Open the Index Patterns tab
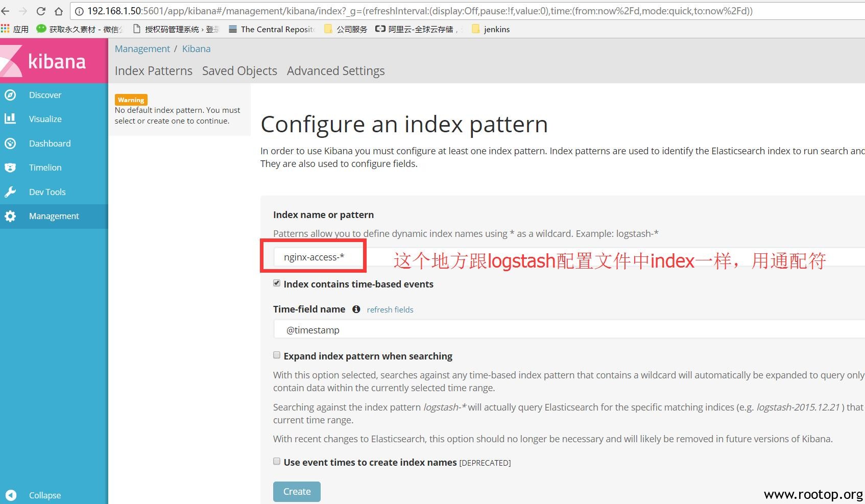Image resolution: width=865 pixels, height=504 pixels. tap(154, 71)
